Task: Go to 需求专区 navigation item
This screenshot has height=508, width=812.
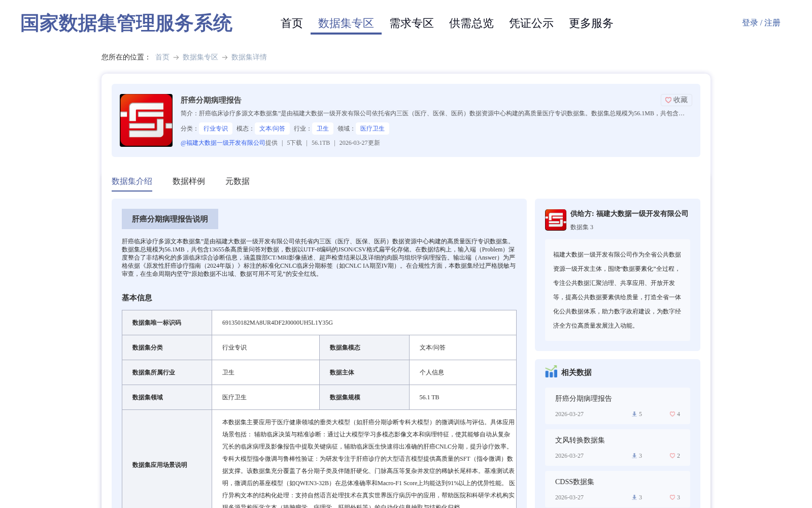Action: (412, 23)
